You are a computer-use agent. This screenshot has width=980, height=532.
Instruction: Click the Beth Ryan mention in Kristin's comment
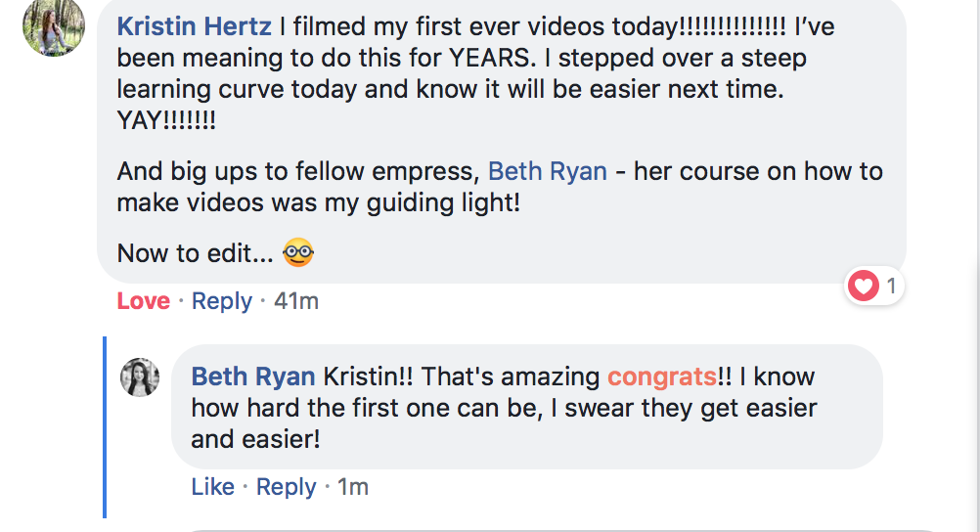(x=547, y=171)
